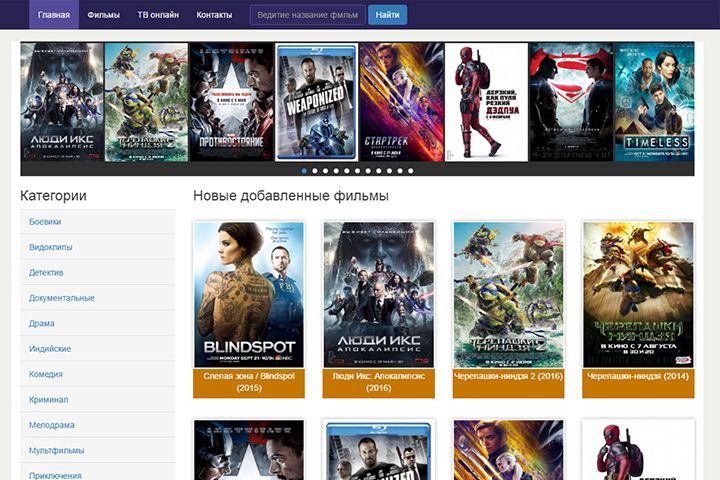Click the Слепая зона / Blindspot (2015) title

[249, 382]
